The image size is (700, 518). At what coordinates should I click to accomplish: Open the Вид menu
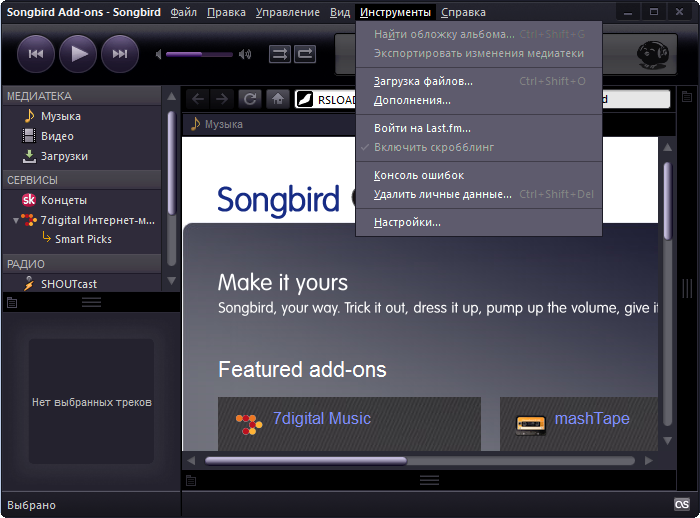[340, 13]
